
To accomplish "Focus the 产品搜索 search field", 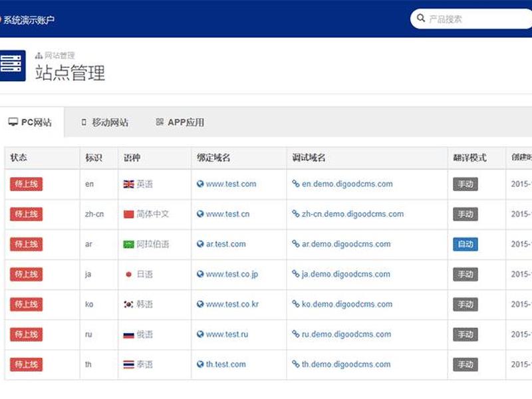I will (x=471, y=19).
